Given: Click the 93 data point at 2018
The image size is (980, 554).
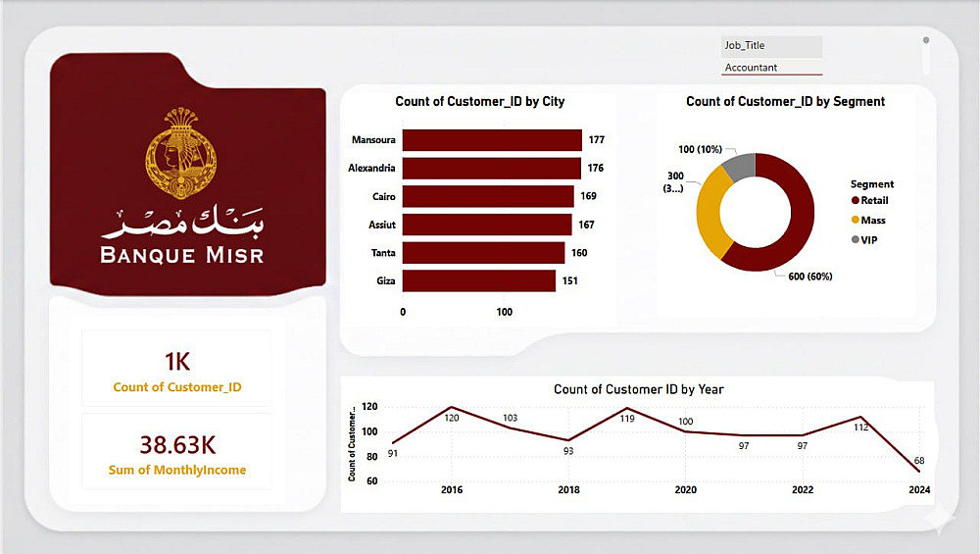Looking at the screenshot, I should coord(568,440).
